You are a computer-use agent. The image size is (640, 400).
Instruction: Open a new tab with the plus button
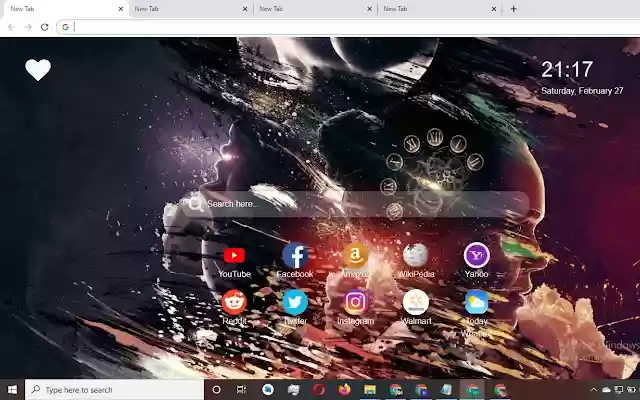click(513, 9)
